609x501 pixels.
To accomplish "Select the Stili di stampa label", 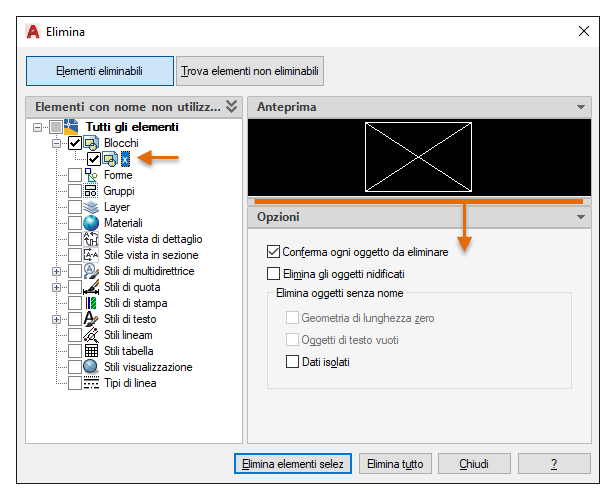I will [136, 303].
